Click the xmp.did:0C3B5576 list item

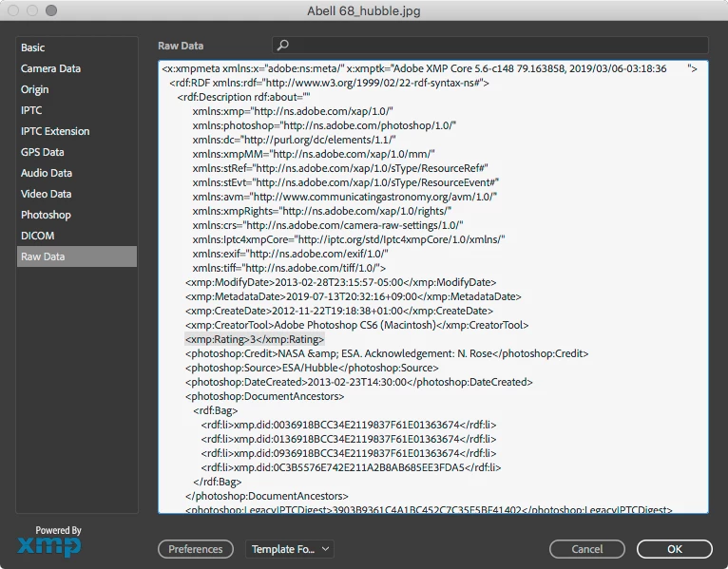coord(351,467)
